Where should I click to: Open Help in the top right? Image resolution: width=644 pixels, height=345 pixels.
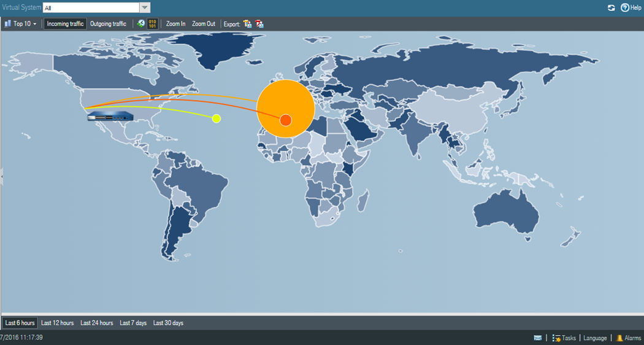(631, 8)
